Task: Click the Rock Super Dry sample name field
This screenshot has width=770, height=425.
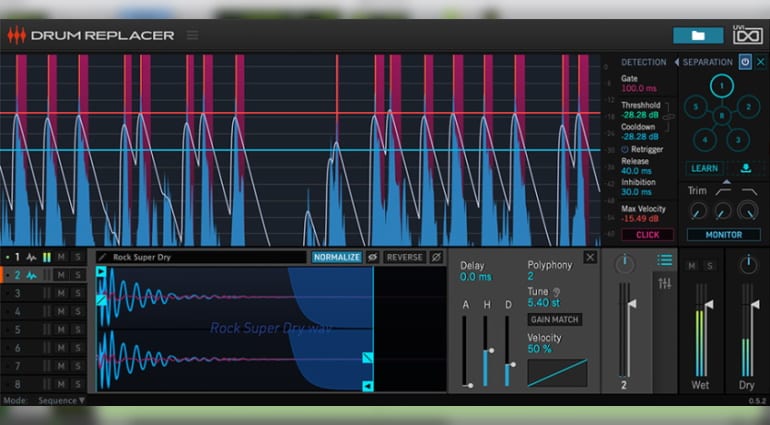Action: 201,257
